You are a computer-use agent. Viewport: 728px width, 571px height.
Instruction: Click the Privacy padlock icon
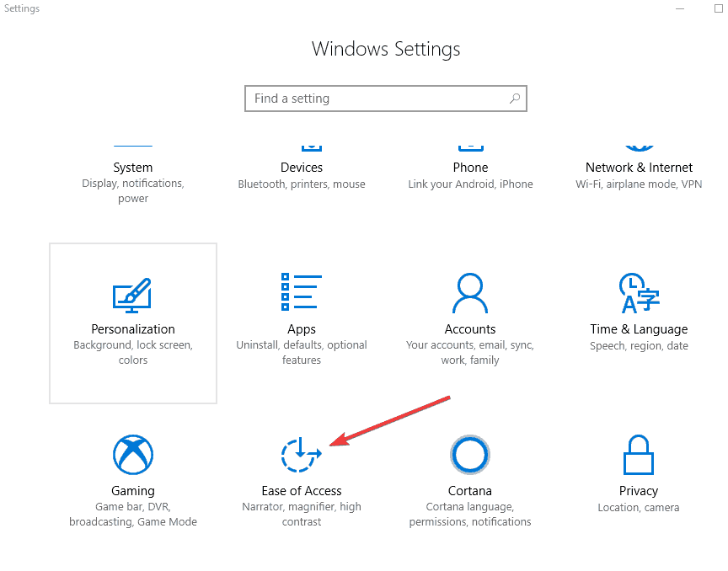tap(638, 454)
